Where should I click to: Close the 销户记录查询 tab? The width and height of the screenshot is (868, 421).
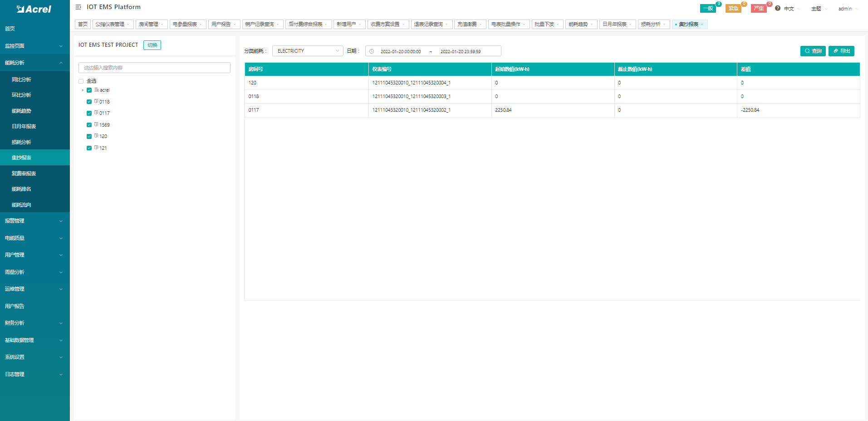click(278, 25)
